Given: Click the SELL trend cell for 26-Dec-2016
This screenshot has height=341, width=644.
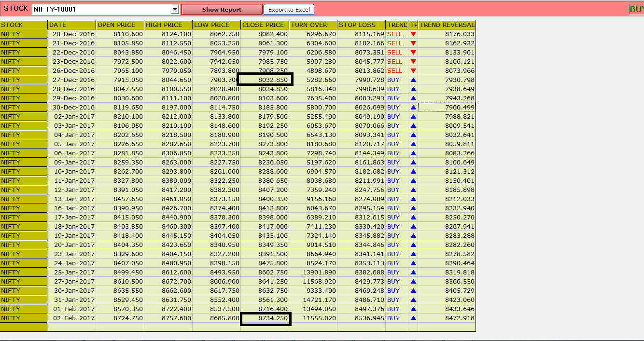Looking at the screenshot, I should pos(397,71).
